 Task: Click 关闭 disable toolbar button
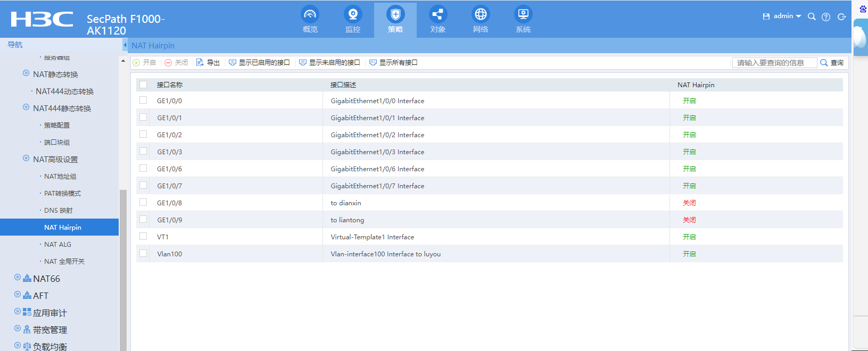(x=176, y=63)
